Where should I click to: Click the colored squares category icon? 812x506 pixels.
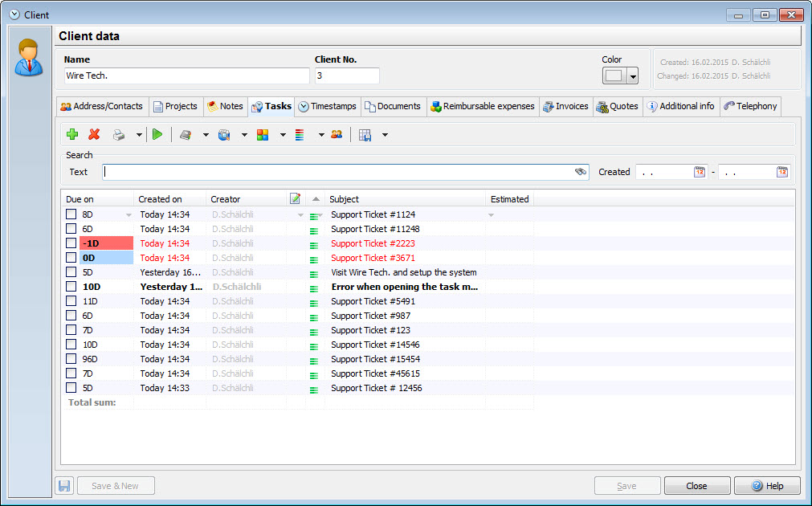click(x=263, y=135)
